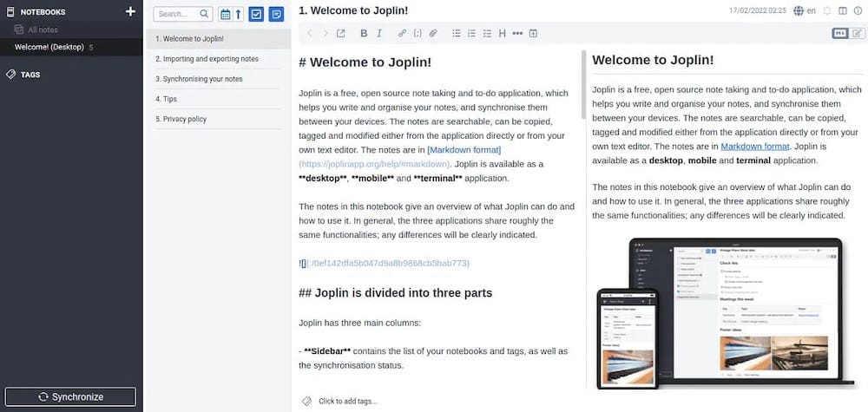The height and width of the screenshot is (412, 868).
Task: Open note '5. Privacy policy'
Action: click(x=218, y=119)
